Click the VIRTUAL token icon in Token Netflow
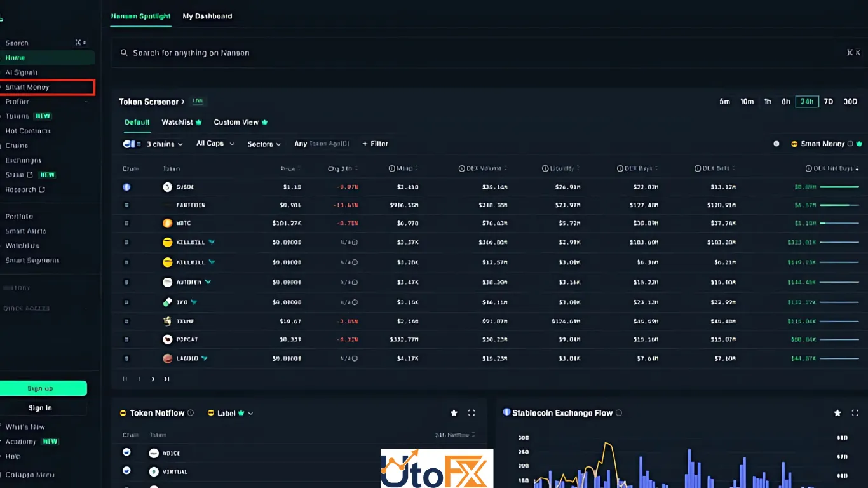 (153, 471)
